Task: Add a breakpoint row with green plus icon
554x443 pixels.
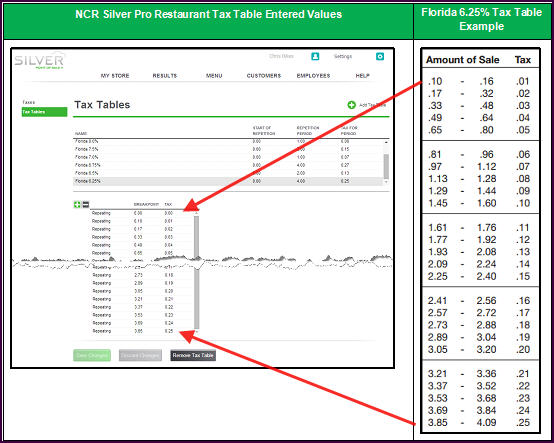Action: [77, 205]
